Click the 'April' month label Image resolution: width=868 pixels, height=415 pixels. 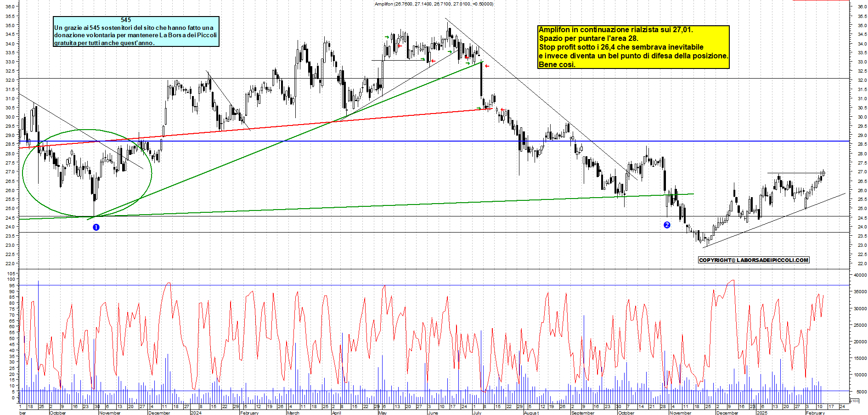coord(336,413)
